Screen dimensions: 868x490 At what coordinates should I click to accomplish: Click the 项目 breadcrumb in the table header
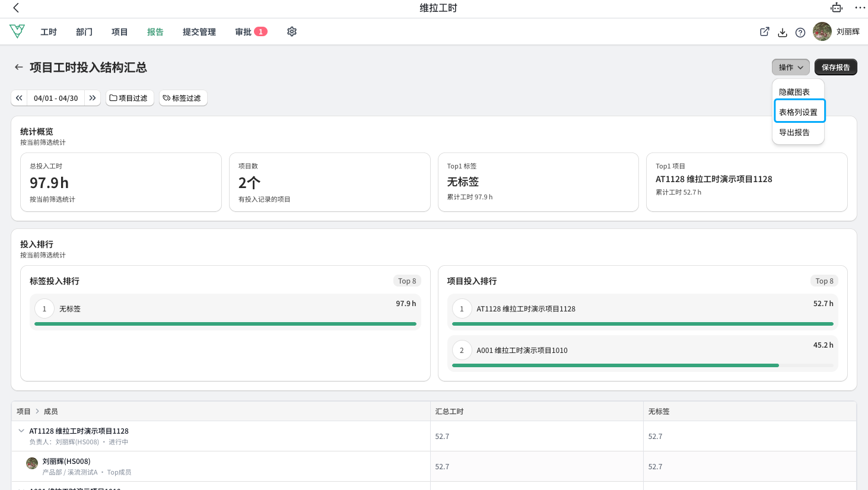pyautogui.click(x=24, y=411)
